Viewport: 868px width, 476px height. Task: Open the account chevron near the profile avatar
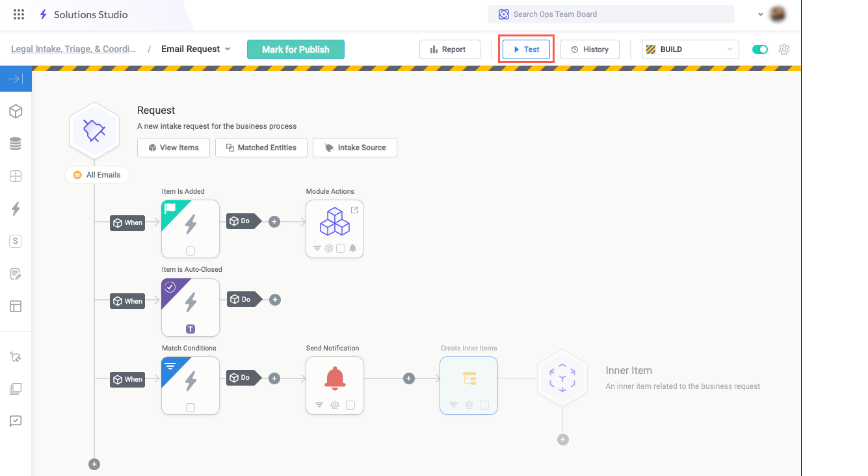point(760,14)
